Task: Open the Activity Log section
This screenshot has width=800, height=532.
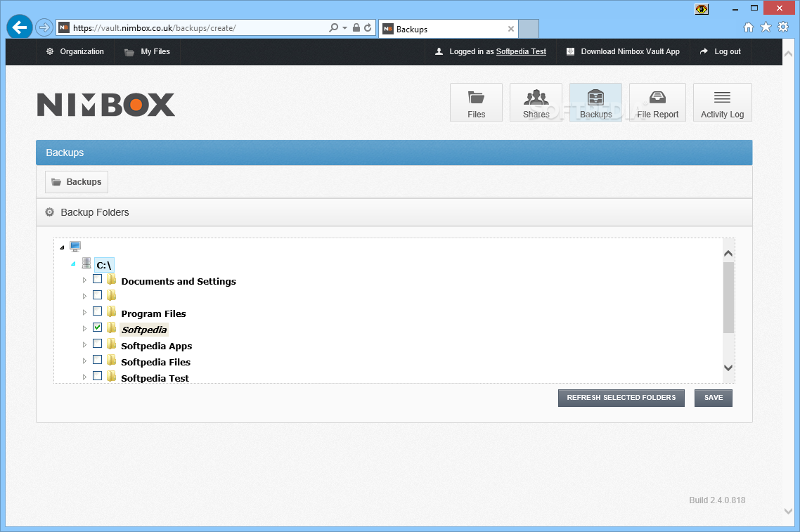Action: 722,103
